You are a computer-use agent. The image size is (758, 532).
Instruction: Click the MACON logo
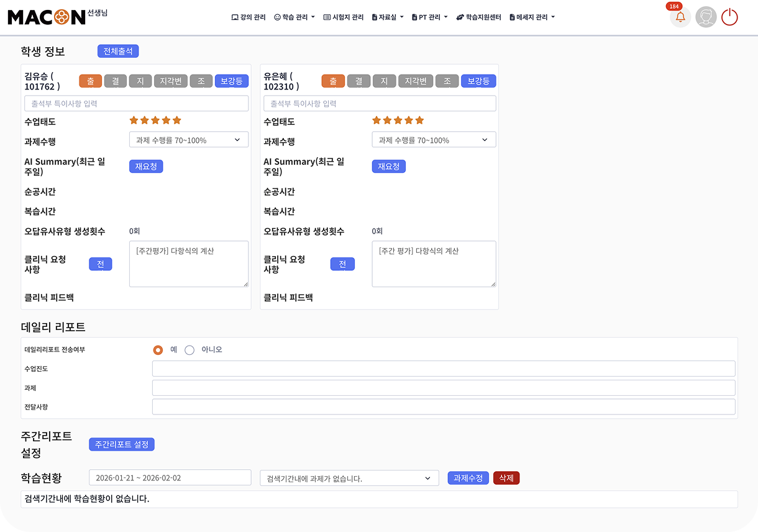coord(47,17)
